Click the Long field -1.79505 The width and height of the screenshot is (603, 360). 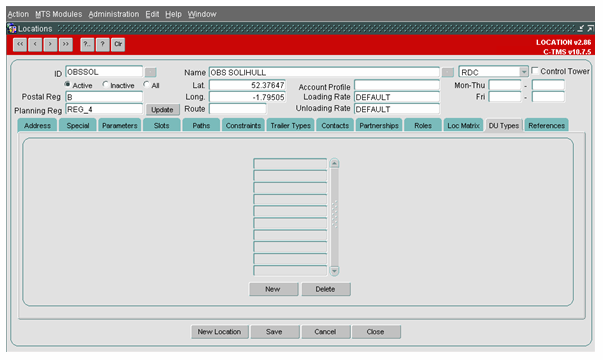pyautogui.click(x=247, y=97)
